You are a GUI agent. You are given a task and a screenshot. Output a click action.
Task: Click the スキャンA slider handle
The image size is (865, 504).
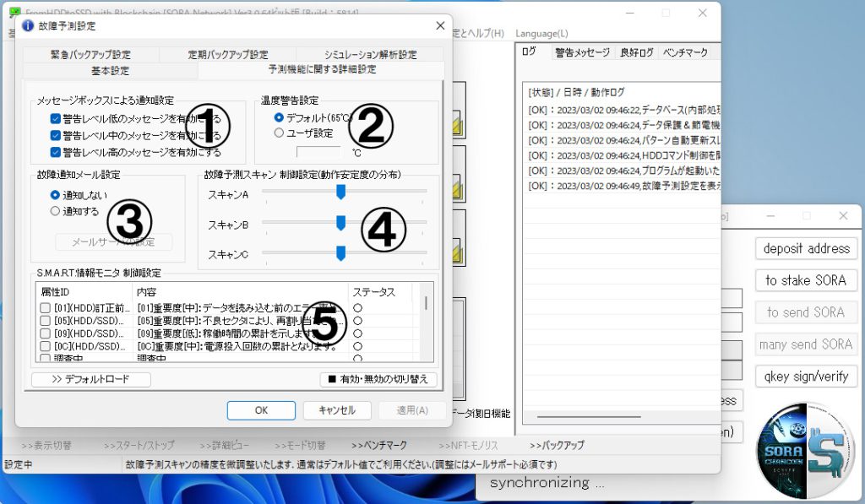pos(341,192)
